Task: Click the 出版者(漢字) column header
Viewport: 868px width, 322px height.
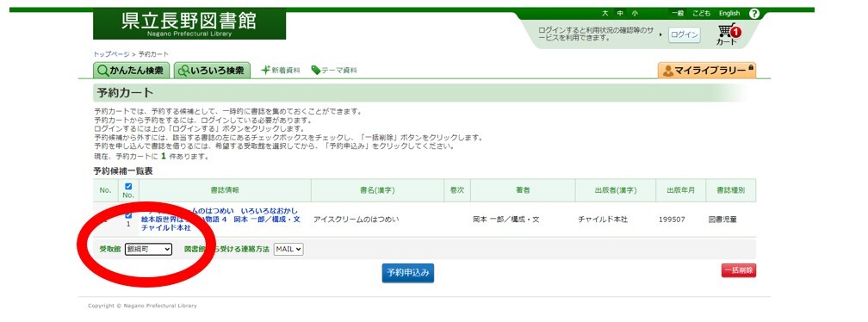Action: 616,190
